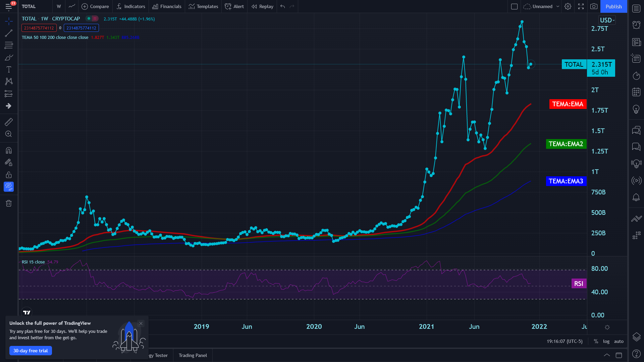The image size is (644, 362).
Task: Toggle log scale on price axis
Action: pyautogui.click(x=606, y=341)
